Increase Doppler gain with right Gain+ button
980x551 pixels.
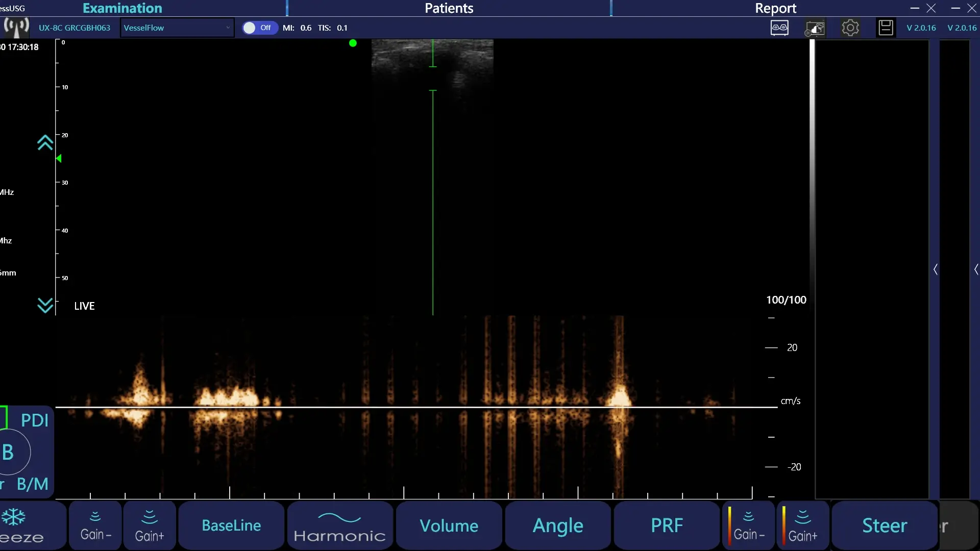pyautogui.click(x=802, y=525)
